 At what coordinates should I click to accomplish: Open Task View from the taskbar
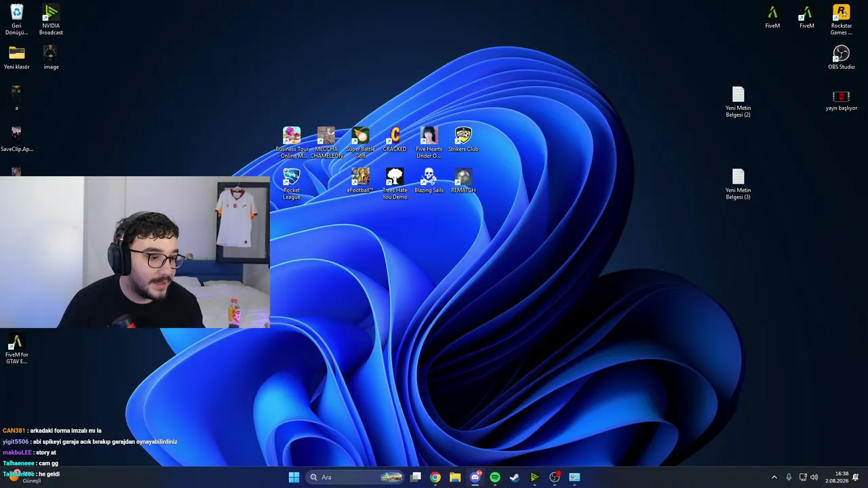(x=416, y=477)
